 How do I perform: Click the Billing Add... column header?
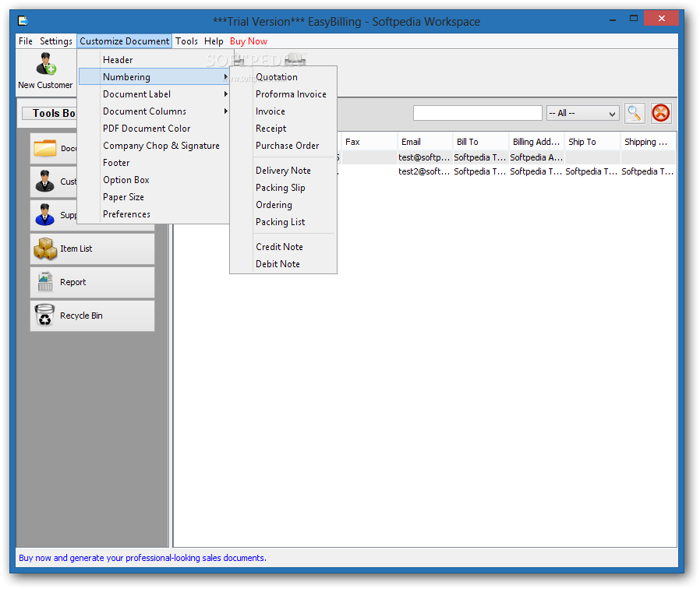[536, 142]
